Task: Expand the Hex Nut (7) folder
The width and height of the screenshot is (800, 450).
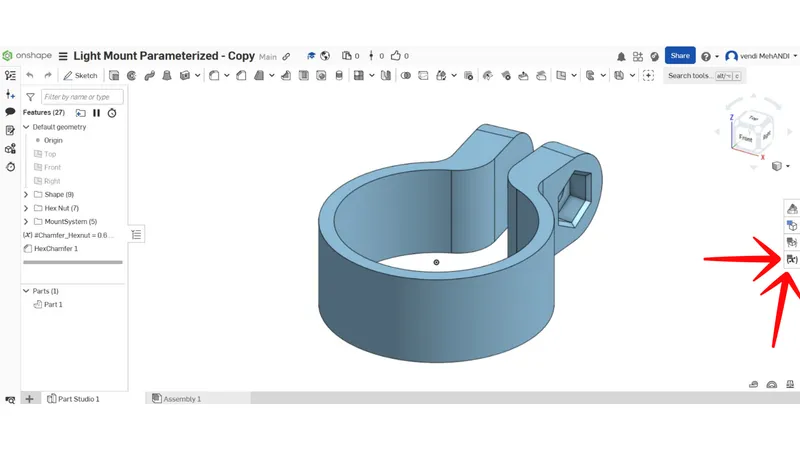Action: coord(26,208)
